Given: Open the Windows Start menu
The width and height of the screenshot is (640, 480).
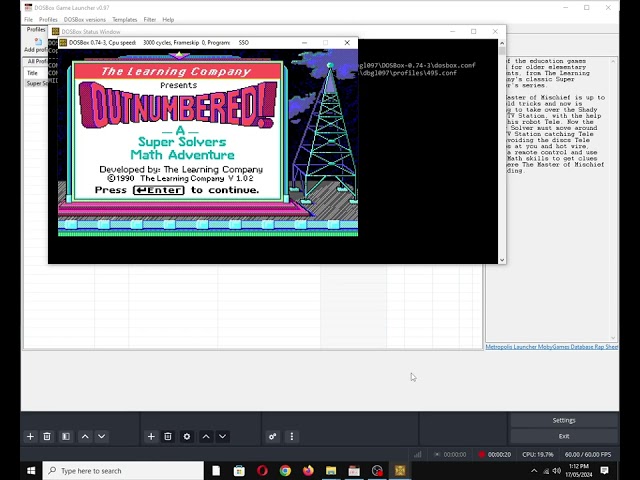Looking at the screenshot, I should coord(31,471).
